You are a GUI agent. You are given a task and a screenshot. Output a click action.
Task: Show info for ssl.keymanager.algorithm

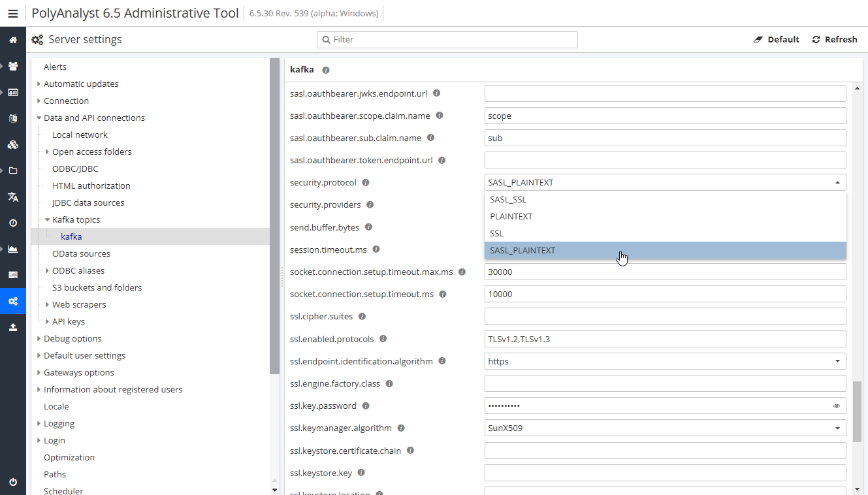click(x=401, y=428)
